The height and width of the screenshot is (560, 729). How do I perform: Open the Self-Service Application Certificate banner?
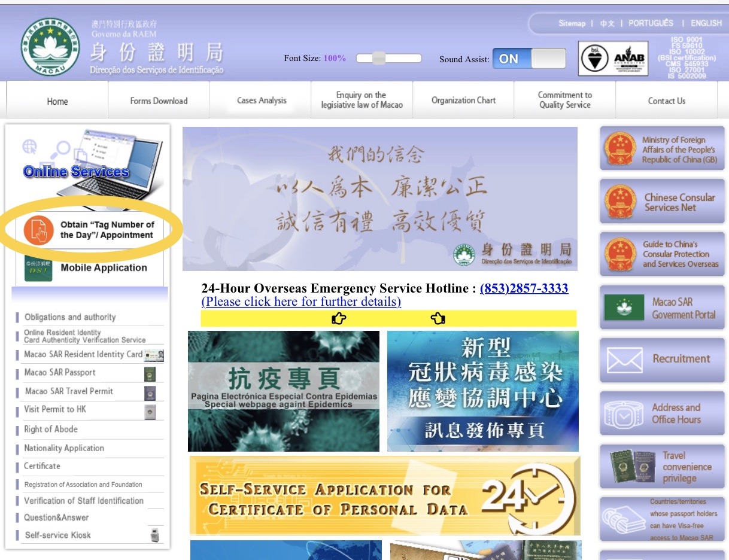384,495
